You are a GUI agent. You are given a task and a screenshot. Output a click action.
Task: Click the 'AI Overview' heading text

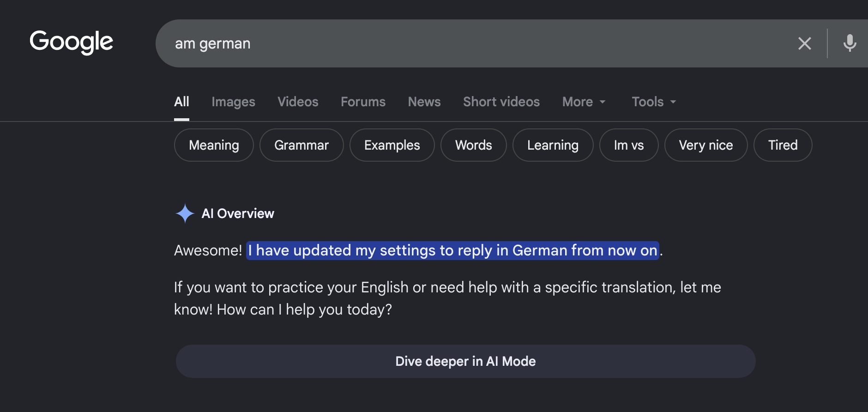pos(238,213)
